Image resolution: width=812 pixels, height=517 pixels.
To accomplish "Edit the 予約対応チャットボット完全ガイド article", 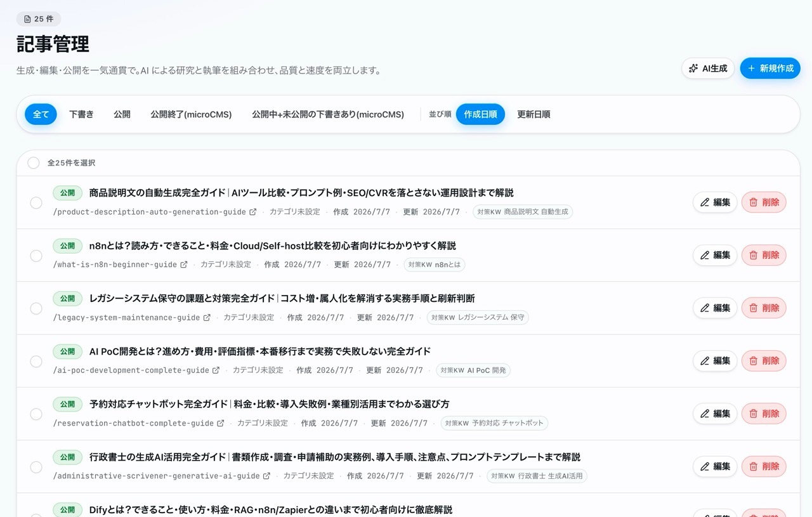I will [x=715, y=414].
